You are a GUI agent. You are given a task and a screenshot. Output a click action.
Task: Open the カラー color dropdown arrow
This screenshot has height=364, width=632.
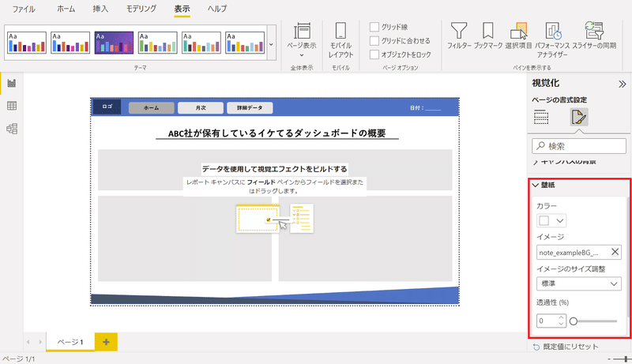coord(559,220)
